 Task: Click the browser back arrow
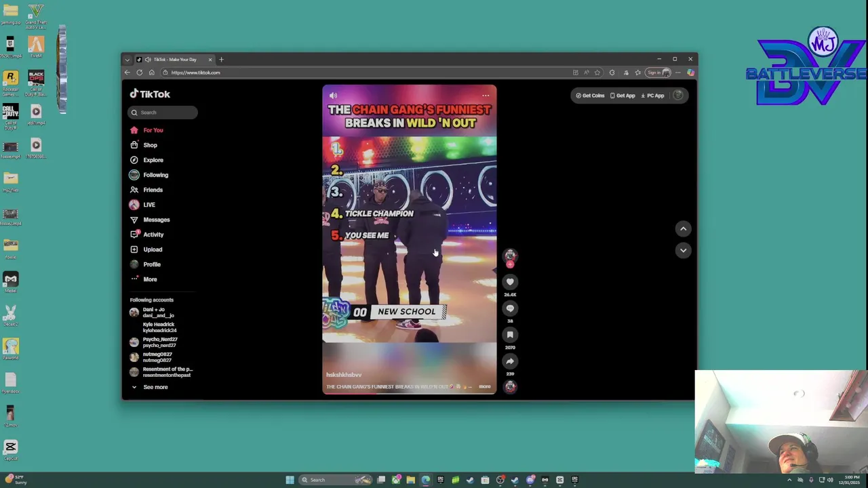127,73
